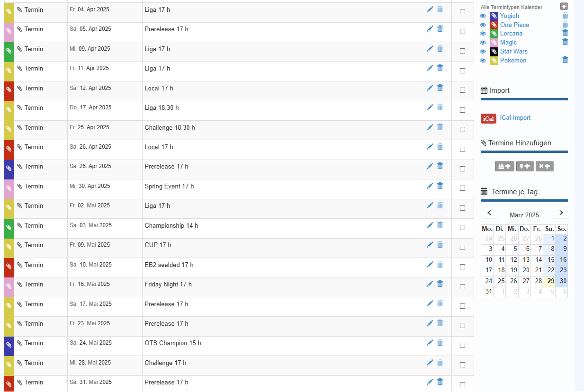The image size is (584, 392).
Task: Click the date 'Sa. 03. Mai 2025'
Action: 90,225
